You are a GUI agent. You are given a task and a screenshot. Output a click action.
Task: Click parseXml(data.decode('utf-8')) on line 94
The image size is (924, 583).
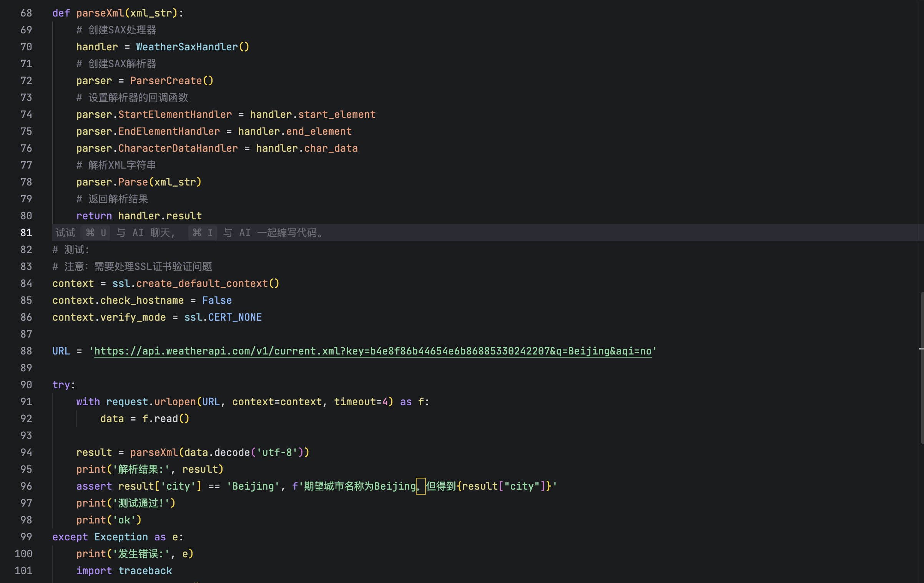click(x=220, y=452)
